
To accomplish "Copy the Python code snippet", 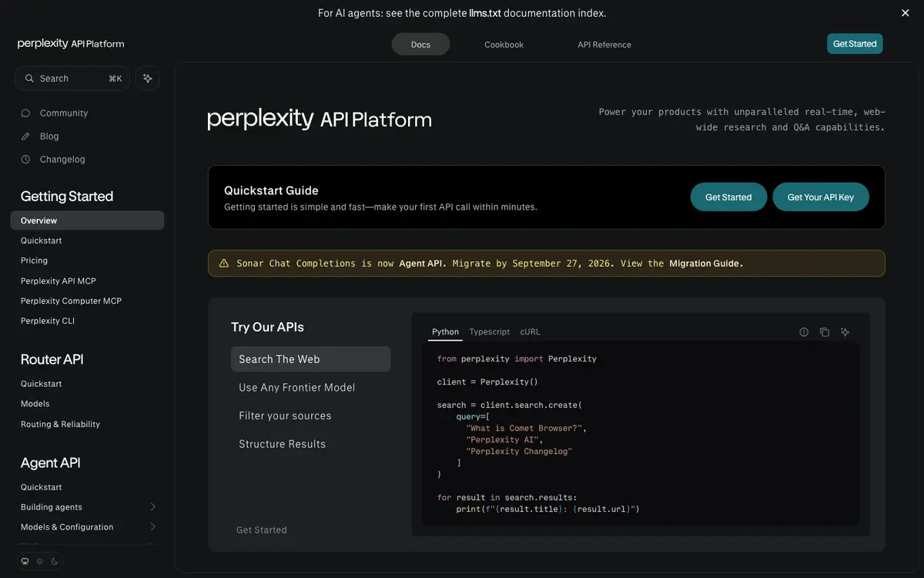I will (825, 332).
